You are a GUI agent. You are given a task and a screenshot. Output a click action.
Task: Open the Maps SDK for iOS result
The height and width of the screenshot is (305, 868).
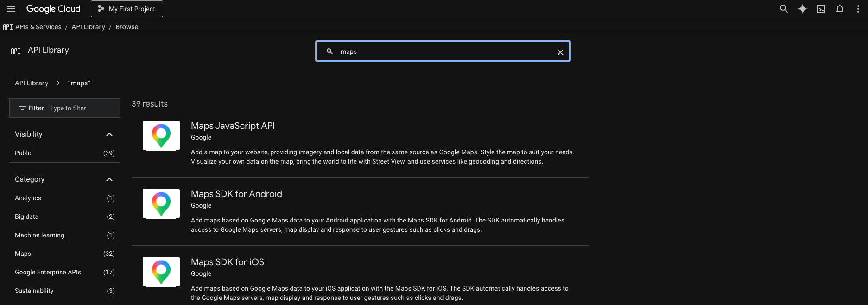(x=228, y=262)
